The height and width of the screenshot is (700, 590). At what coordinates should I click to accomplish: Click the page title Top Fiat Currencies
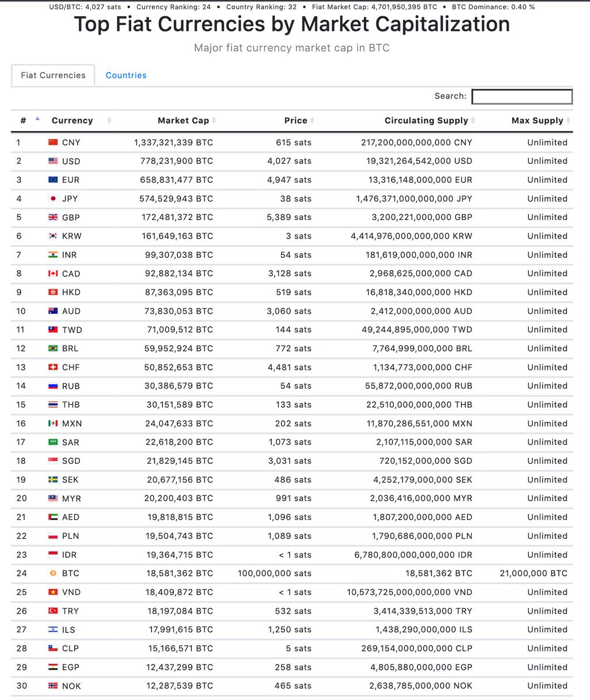[292, 24]
